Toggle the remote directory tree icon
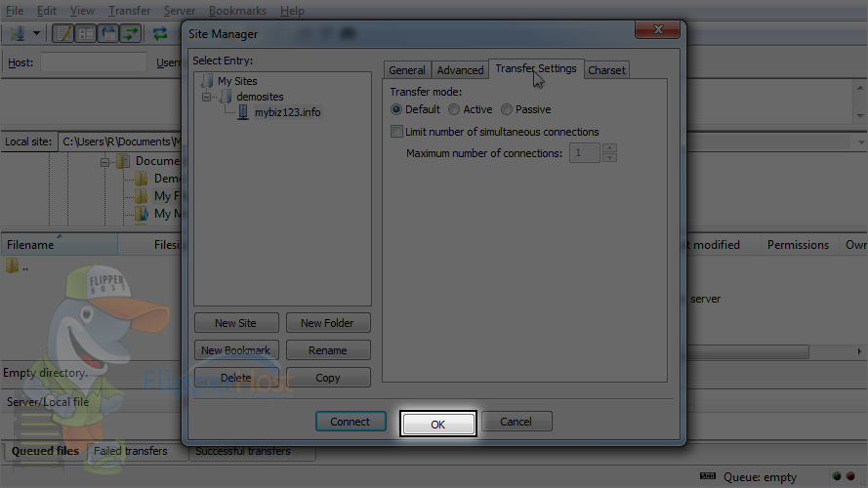 pos(108,34)
